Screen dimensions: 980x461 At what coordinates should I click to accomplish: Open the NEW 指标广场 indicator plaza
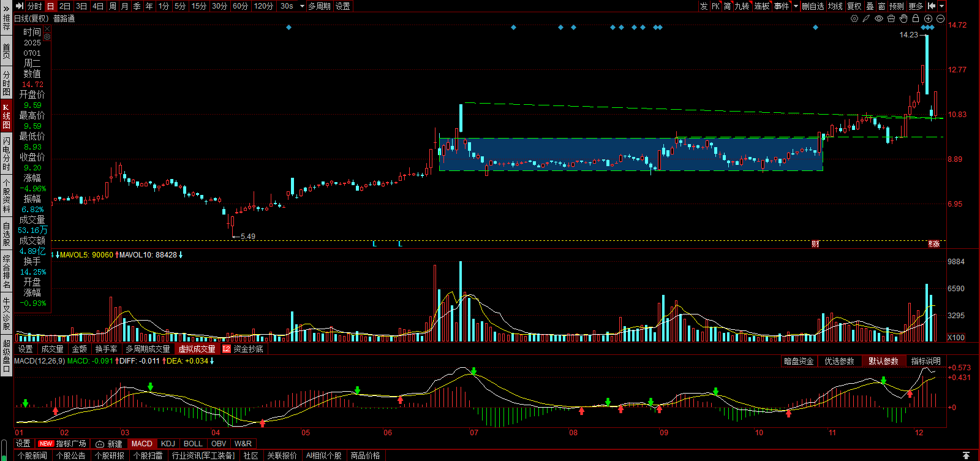62,443
